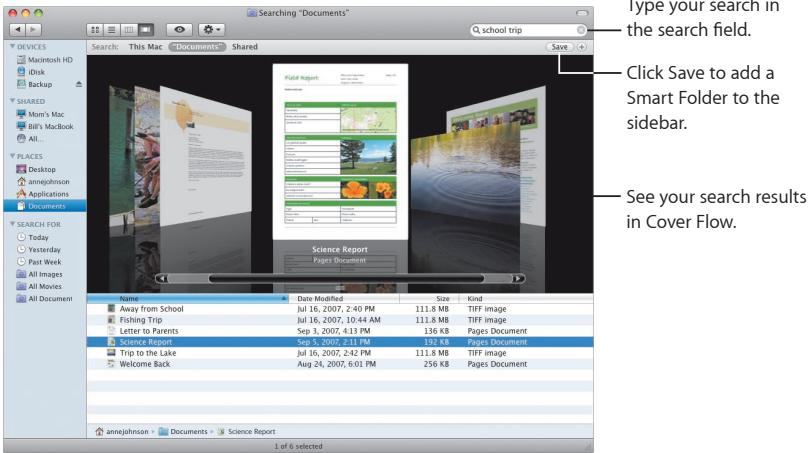Click the letter cover left of center
The image size is (809, 453).
[x=206, y=155]
